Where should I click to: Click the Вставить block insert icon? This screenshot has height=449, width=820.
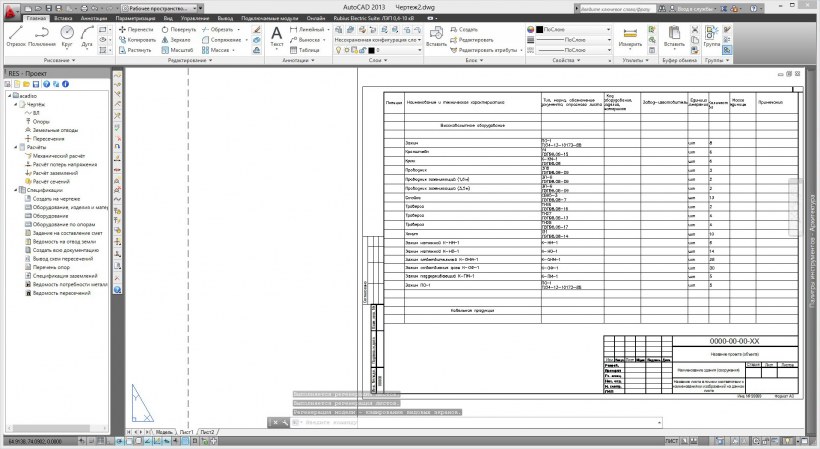coord(436,36)
